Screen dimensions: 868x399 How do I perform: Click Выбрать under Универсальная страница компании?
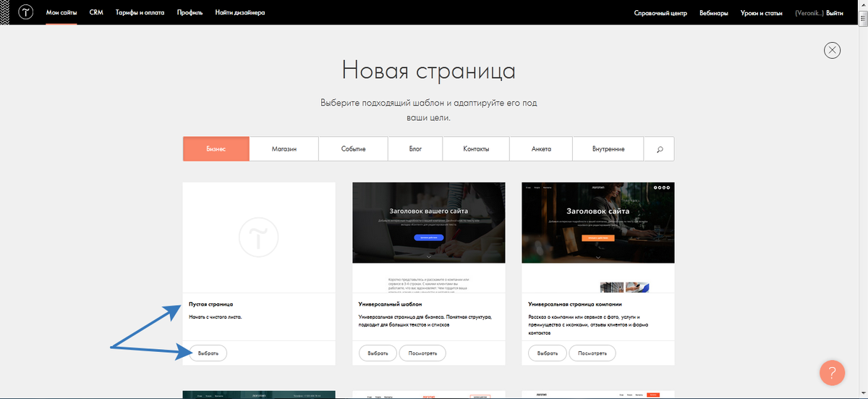point(548,353)
